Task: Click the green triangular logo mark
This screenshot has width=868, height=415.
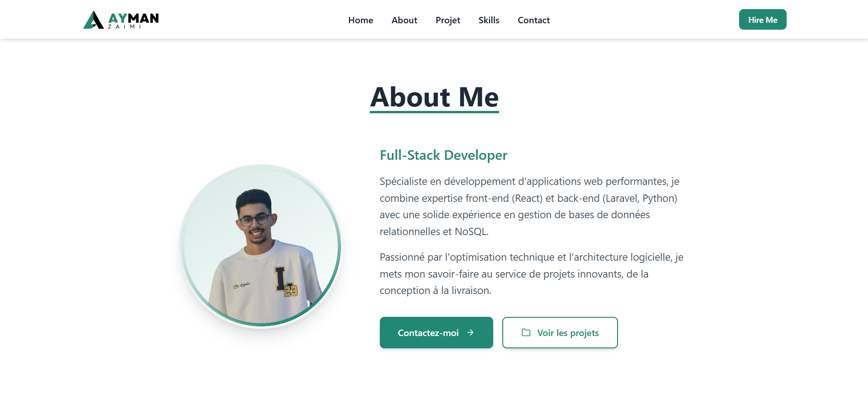Action: click(x=93, y=20)
